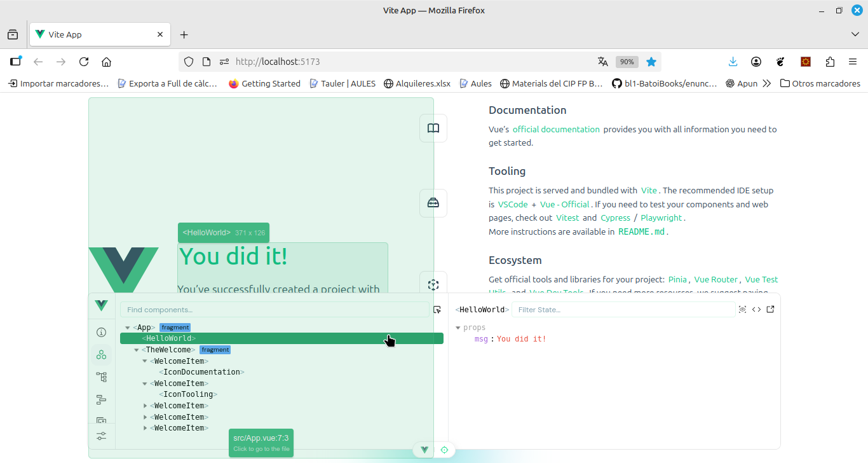Collapse the props section in the state panel
This screenshot has width=868, height=463.
pos(459,327)
